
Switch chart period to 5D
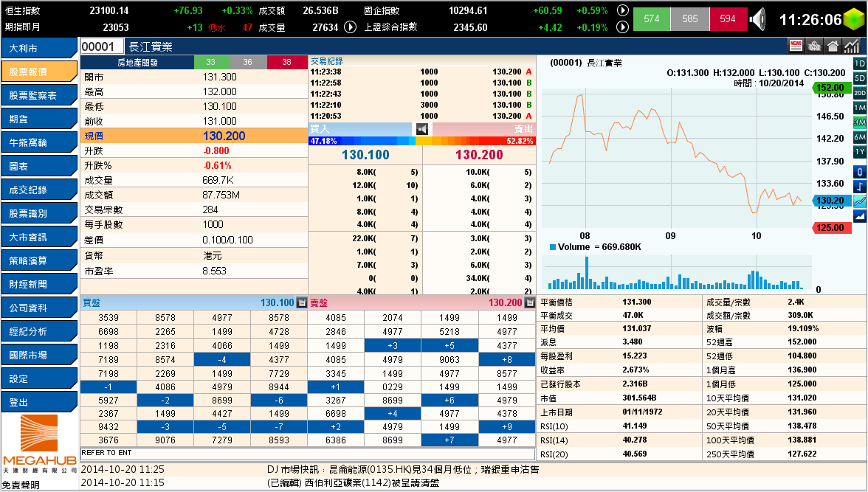860,79
